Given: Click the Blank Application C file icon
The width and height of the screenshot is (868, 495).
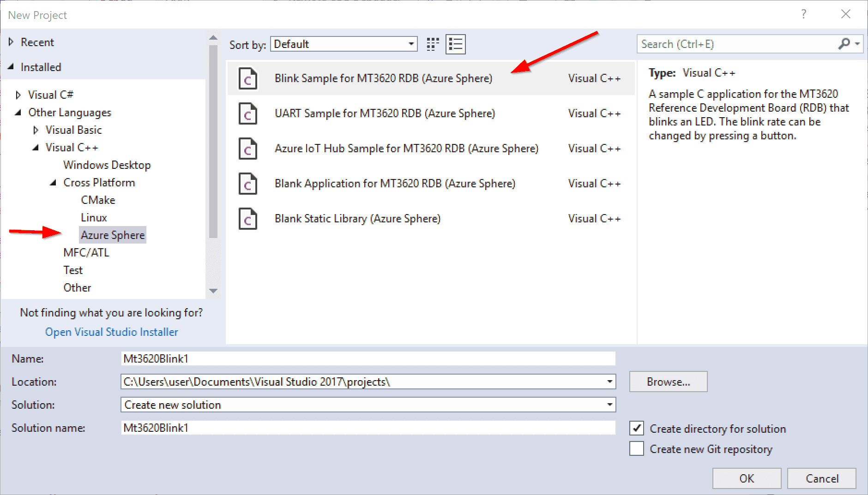Looking at the screenshot, I should 247,184.
